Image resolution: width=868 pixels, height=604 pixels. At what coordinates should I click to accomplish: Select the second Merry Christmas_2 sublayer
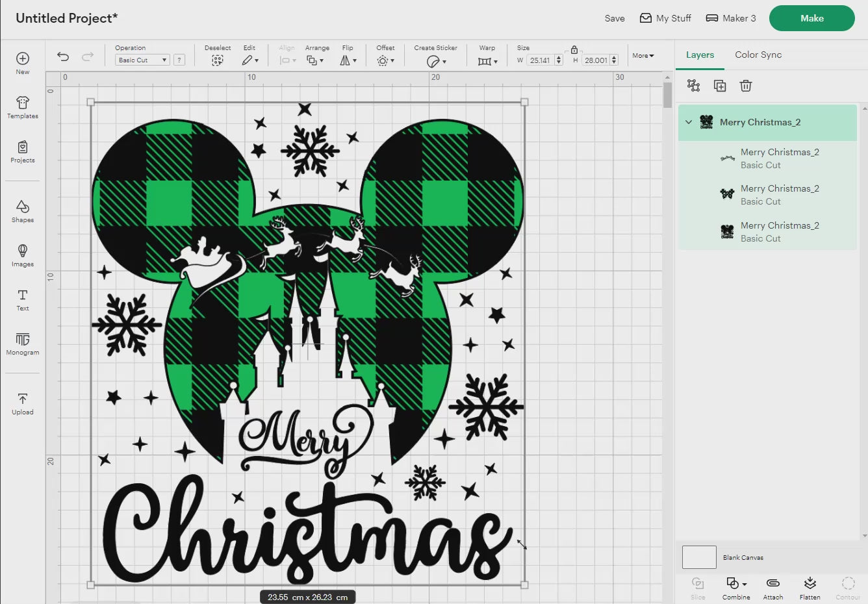(767, 195)
